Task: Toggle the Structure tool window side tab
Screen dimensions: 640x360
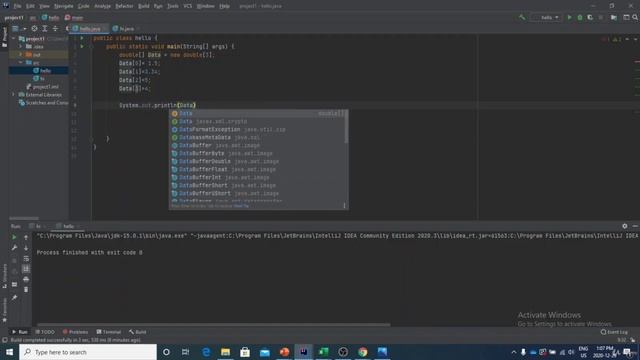Action: coord(4,276)
